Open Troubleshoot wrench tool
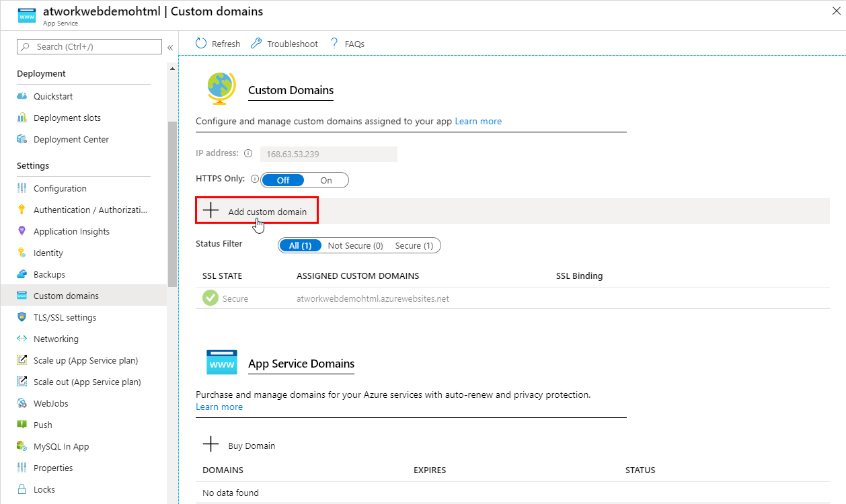 coord(256,44)
